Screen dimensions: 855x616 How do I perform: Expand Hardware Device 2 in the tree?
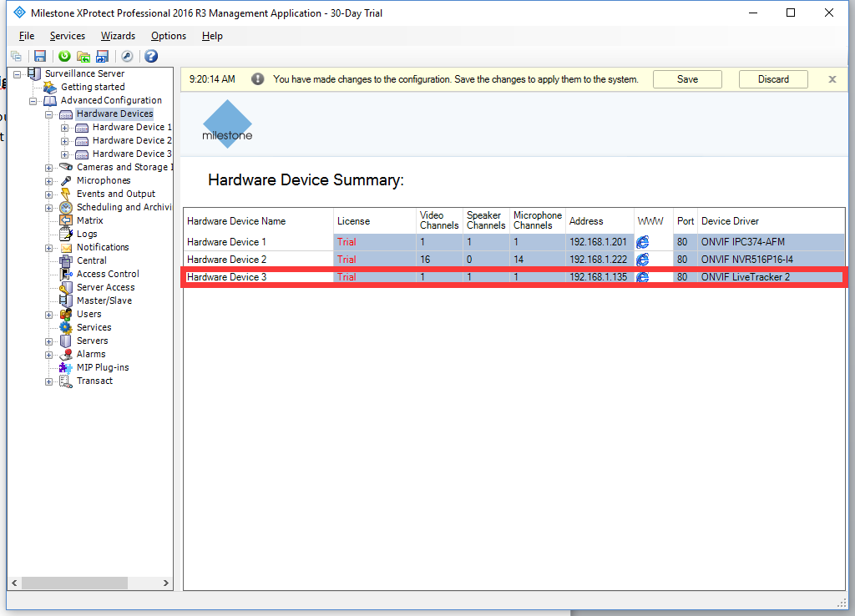point(65,141)
